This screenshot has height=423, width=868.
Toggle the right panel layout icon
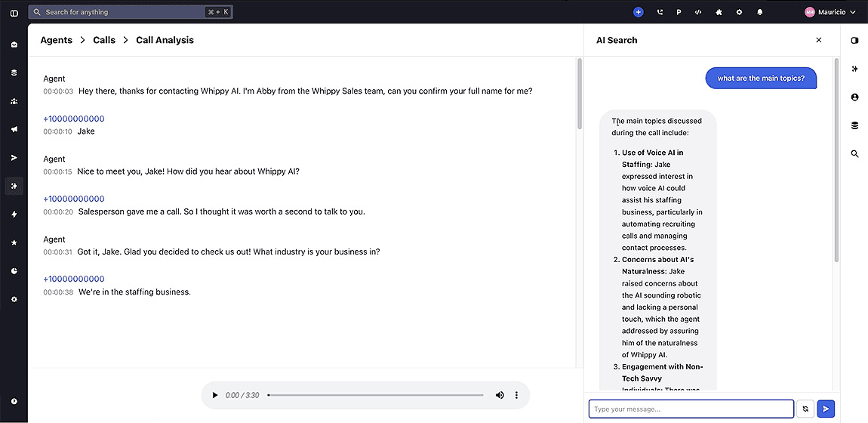click(x=854, y=40)
